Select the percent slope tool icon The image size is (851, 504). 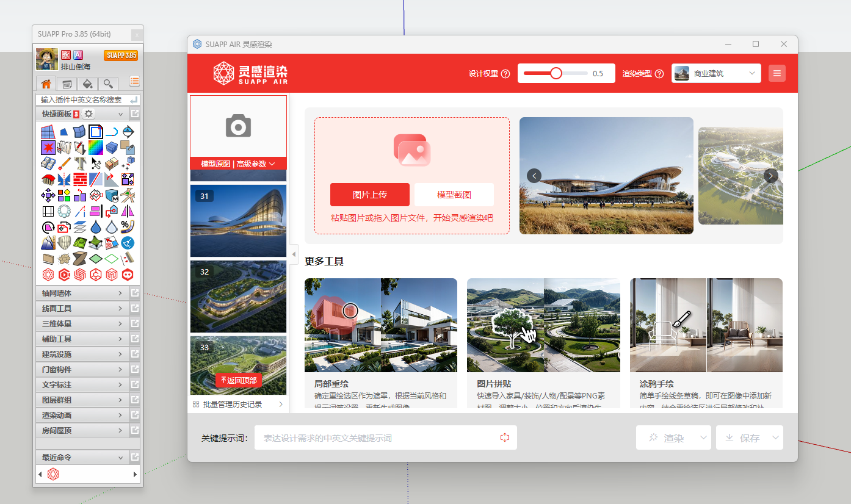128,228
